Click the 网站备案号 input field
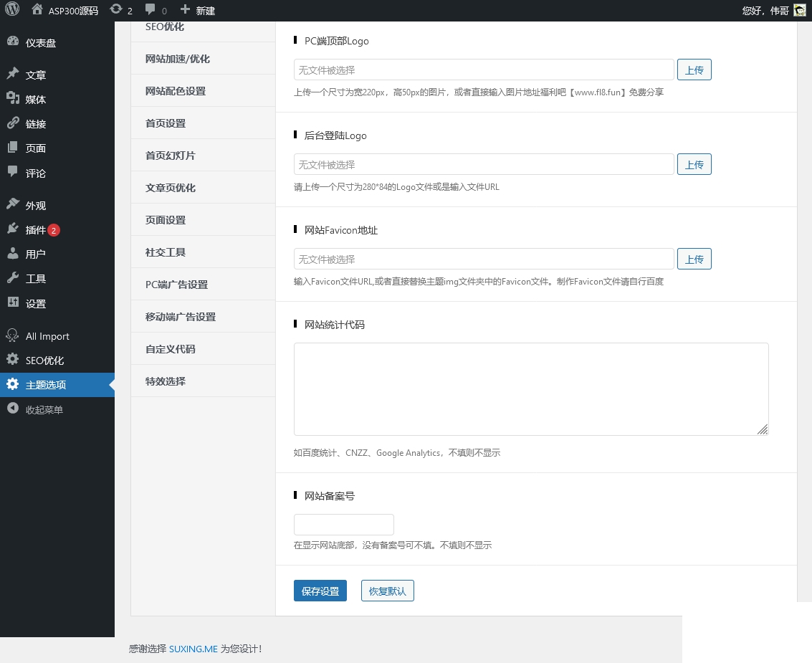This screenshot has width=812, height=663. pos(344,525)
